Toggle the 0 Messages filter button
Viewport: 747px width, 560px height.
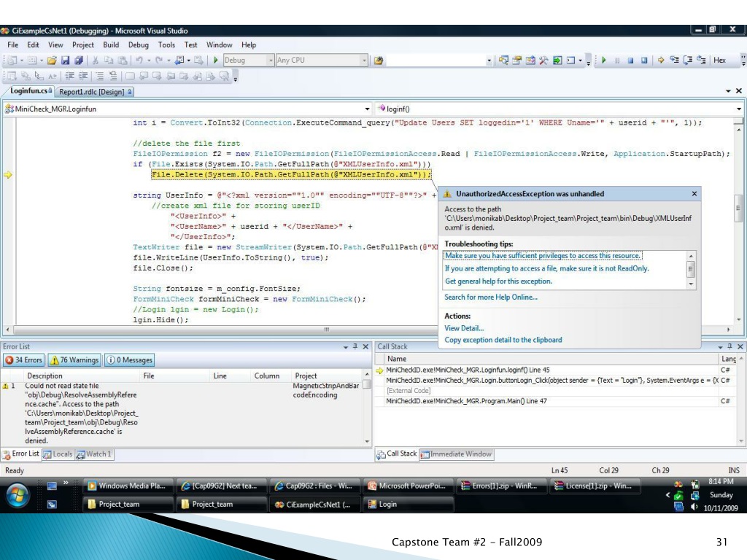(x=129, y=360)
